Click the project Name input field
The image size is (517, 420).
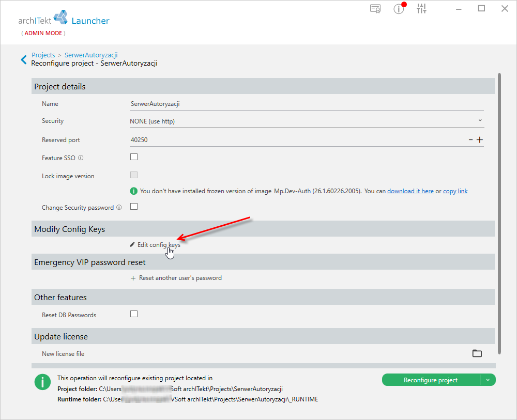(x=307, y=104)
